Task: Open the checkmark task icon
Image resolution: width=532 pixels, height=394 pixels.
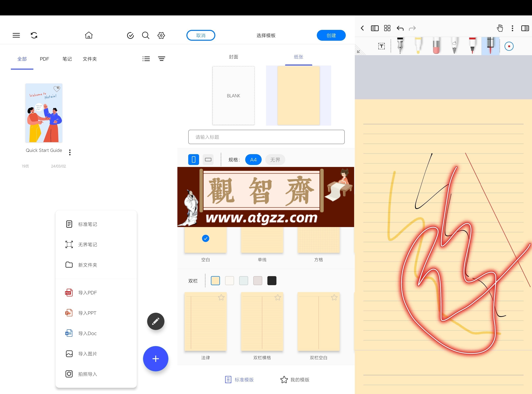Action: pos(130,35)
